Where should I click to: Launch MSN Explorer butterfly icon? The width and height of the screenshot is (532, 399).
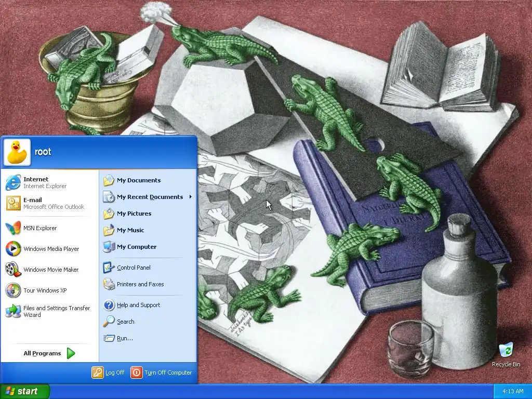coord(13,228)
